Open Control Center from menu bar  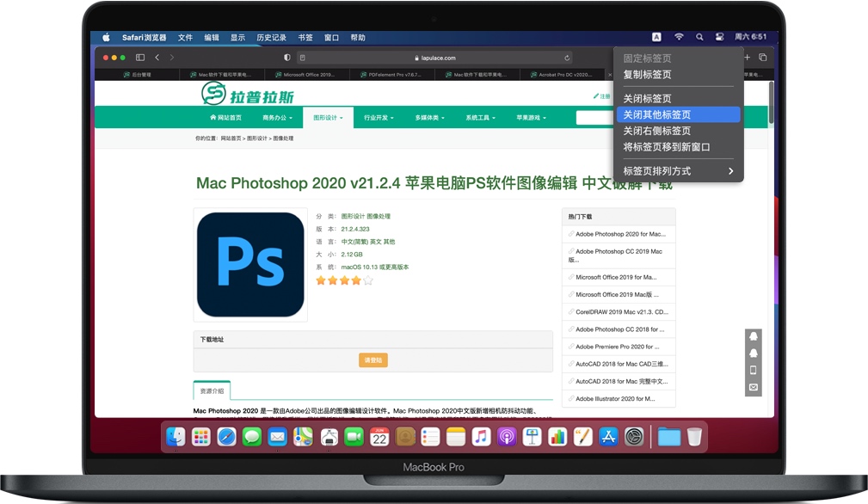pyautogui.click(x=720, y=37)
